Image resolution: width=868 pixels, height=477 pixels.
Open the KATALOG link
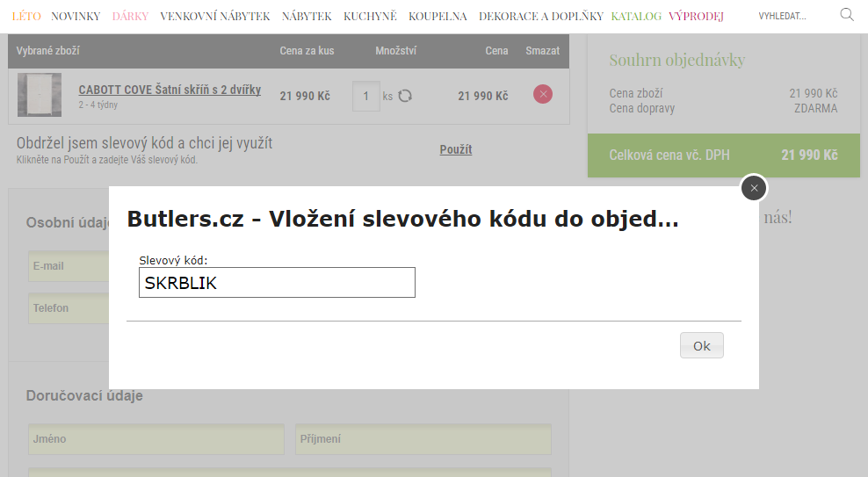[x=636, y=16]
